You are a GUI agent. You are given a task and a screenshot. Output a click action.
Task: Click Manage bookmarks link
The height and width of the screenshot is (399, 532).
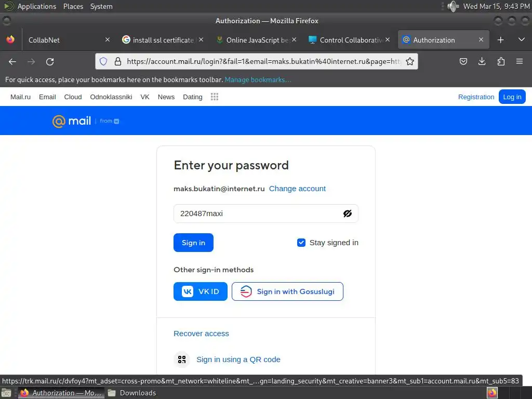pos(258,79)
